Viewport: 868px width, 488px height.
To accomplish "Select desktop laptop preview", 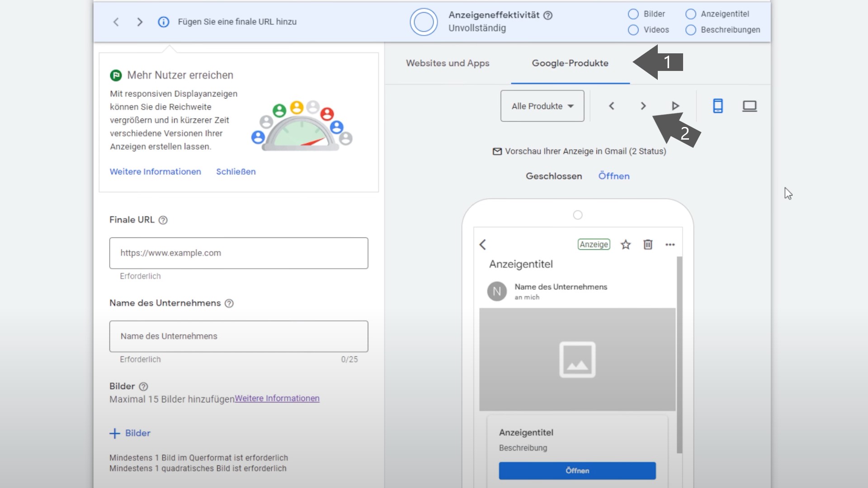I will pos(750,106).
